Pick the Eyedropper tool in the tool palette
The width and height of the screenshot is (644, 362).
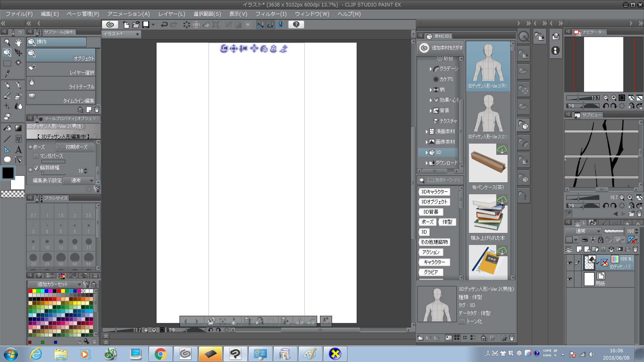pos(7,74)
